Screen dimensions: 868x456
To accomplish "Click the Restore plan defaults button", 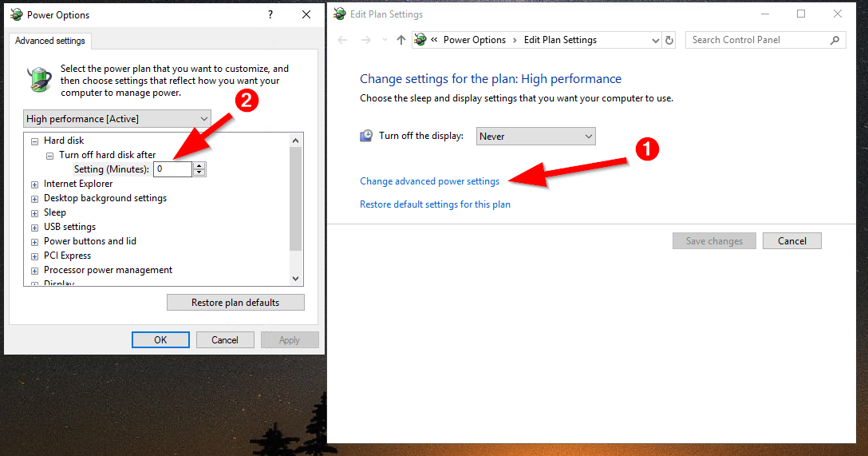I will tap(235, 303).
